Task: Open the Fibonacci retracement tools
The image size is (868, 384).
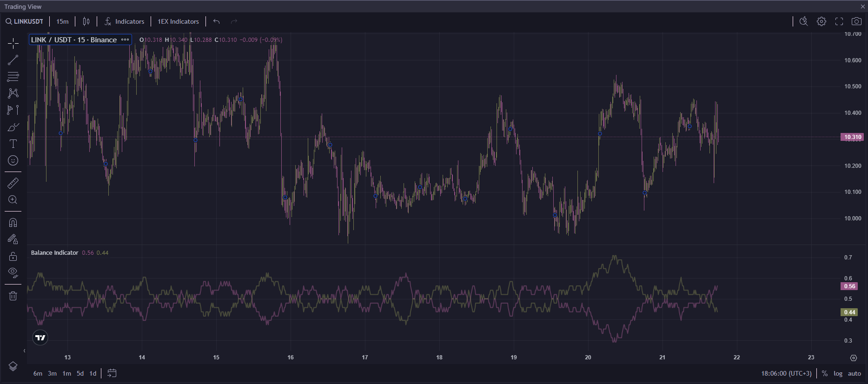Action: pos(13,77)
